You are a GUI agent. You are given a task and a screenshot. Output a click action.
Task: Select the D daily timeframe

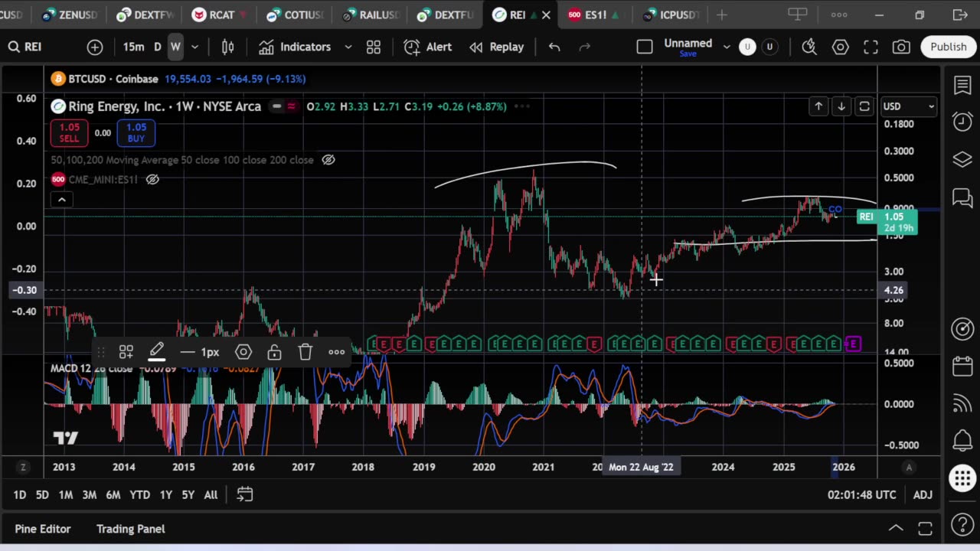[x=157, y=47]
